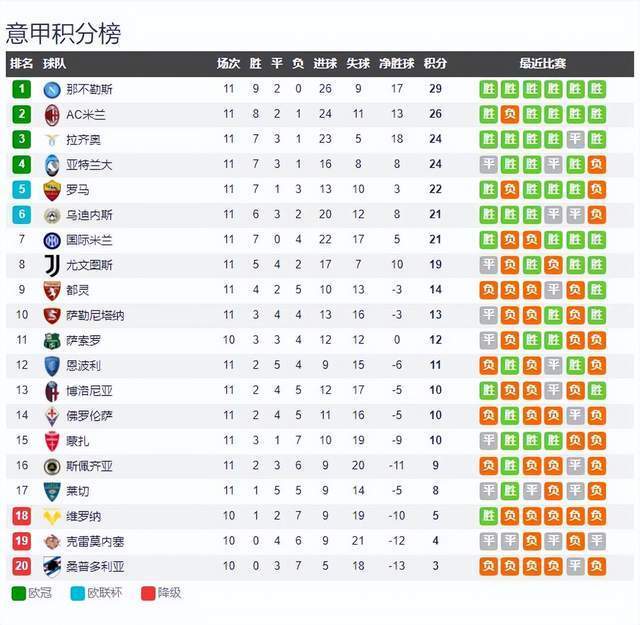Screen dimensions: 640x625
Task: Click the Roma club crest
Action: click(52, 190)
